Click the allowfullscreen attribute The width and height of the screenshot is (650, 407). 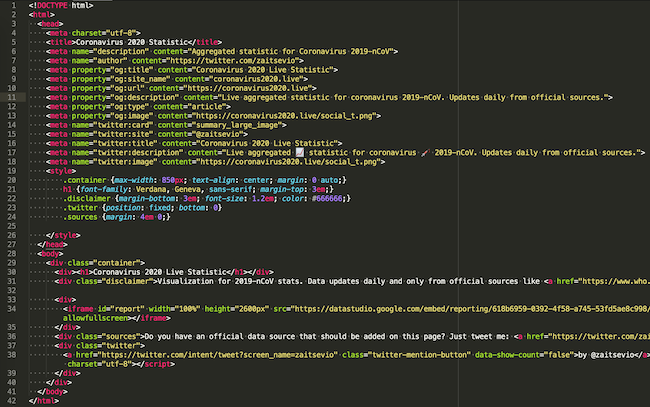click(95, 318)
